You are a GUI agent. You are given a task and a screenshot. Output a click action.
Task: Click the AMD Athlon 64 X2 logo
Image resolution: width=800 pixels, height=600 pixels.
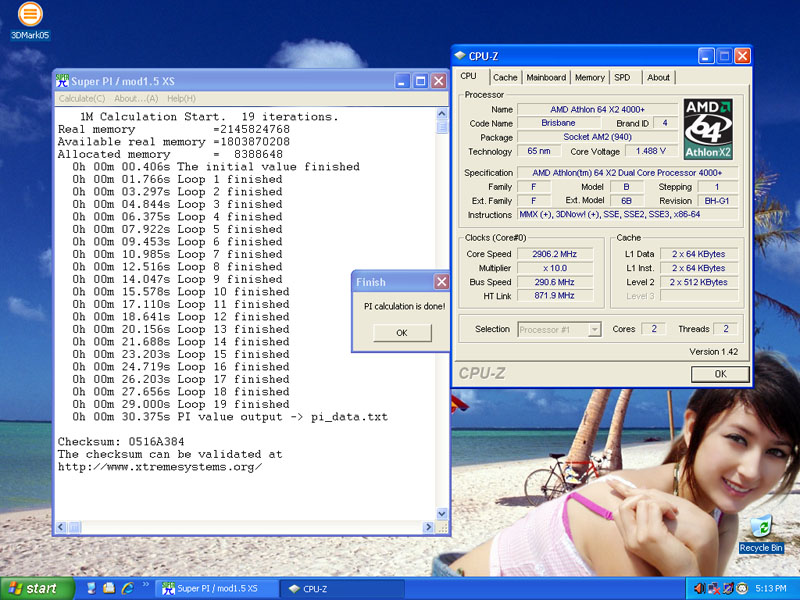coord(708,129)
